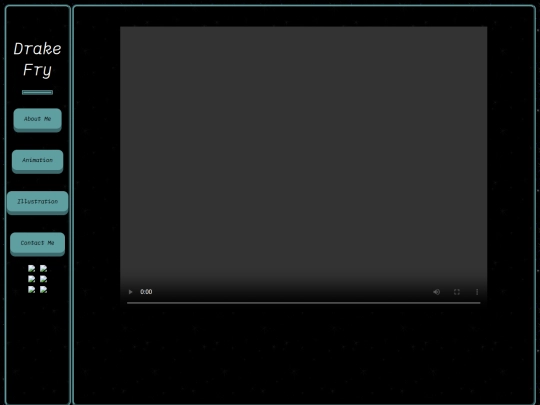Click the 0:00 video timestamp

pos(146,292)
